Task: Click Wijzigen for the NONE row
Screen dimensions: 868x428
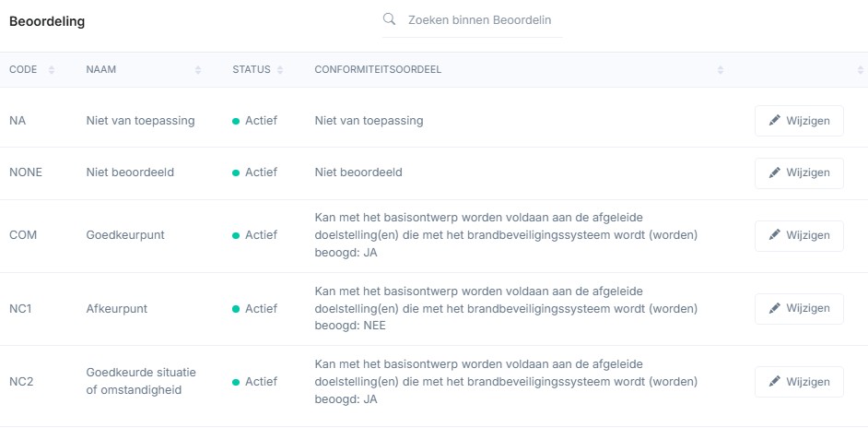Action: 799,172
